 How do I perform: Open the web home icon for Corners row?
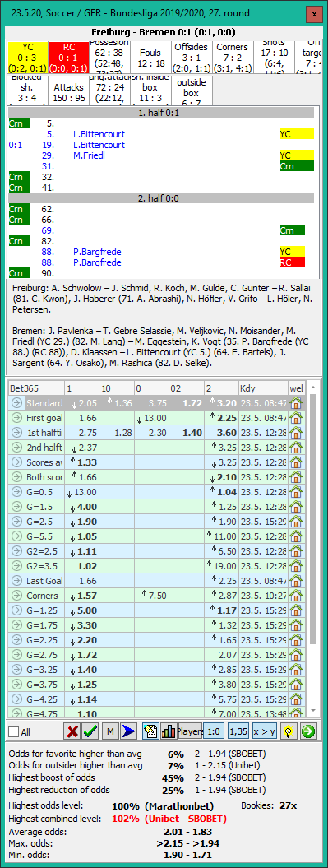pos(297,596)
